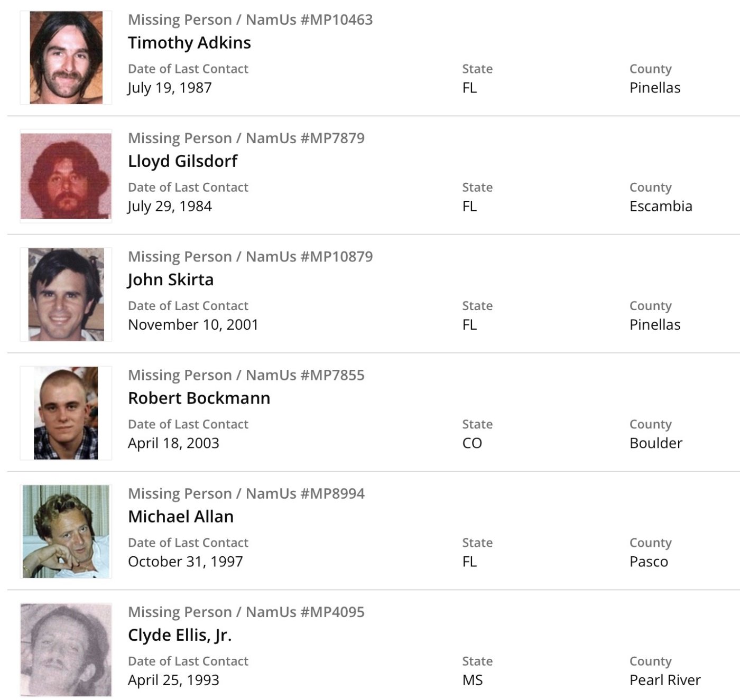
Task: Click the NamUs #MP4095 case header
Action: pyautogui.click(x=246, y=611)
